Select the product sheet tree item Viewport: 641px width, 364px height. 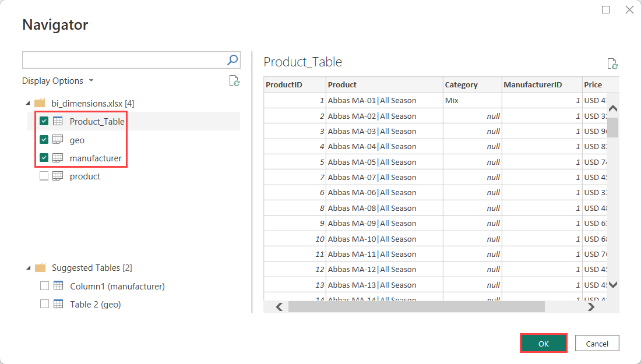click(85, 176)
